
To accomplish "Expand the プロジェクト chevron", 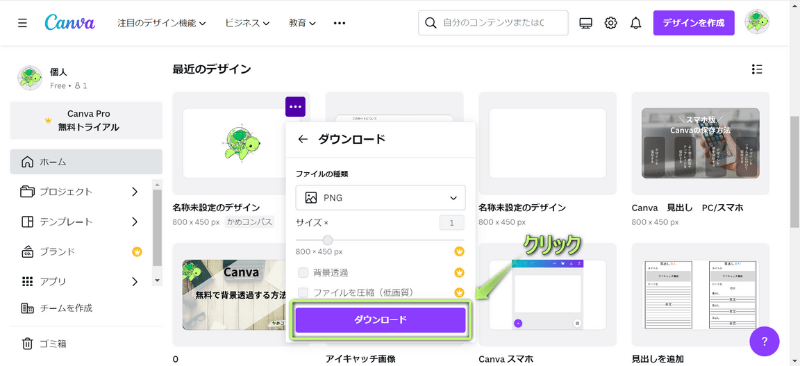I will [135, 192].
